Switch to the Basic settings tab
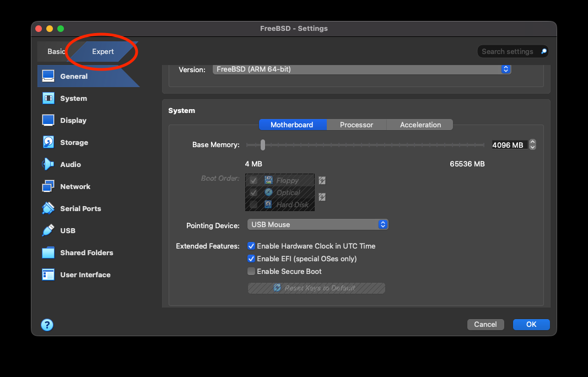Viewport: 588px width, 377px height. pos(56,51)
